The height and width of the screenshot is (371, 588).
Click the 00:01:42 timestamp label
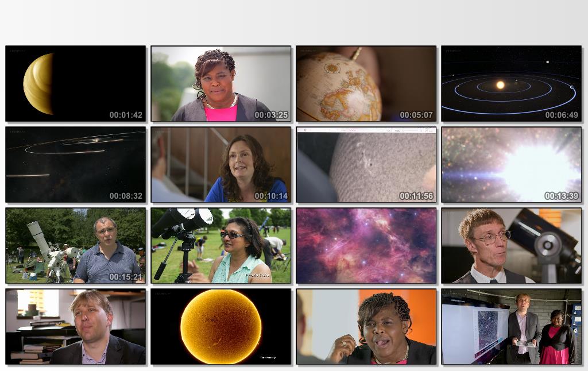(126, 115)
